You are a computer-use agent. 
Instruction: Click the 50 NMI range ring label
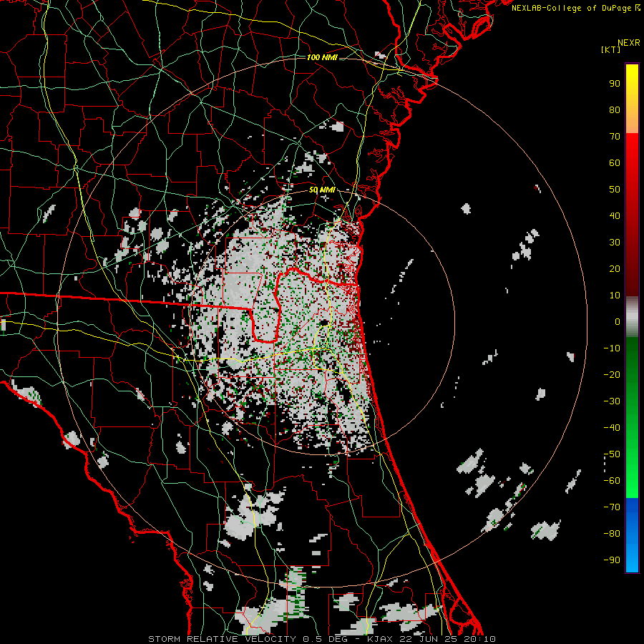(322, 190)
